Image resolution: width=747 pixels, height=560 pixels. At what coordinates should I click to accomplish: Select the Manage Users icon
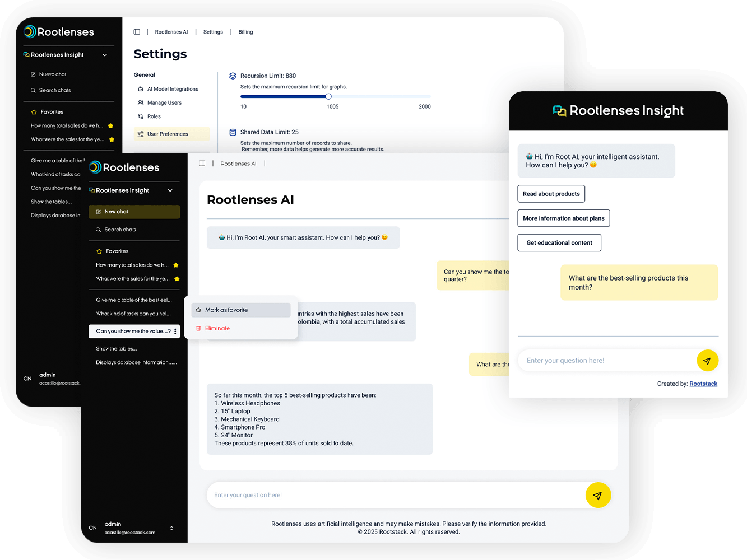coord(141,102)
